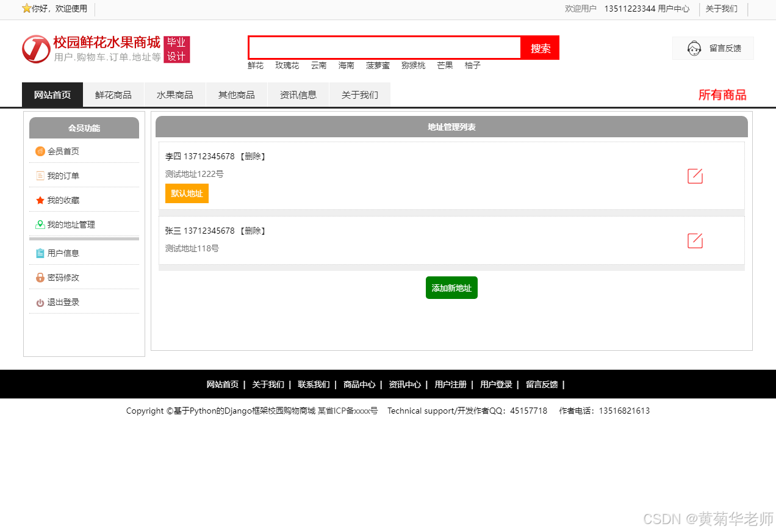776x532 pixels.
Task: Click the 留言反馈 button at top right
Action: tap(713, 48)
